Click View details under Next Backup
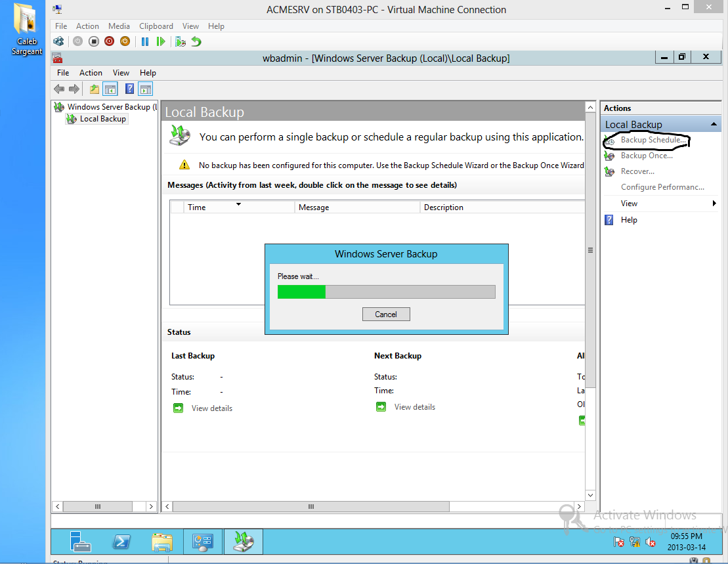Screen dimensions: 728x564 (415, 406)
